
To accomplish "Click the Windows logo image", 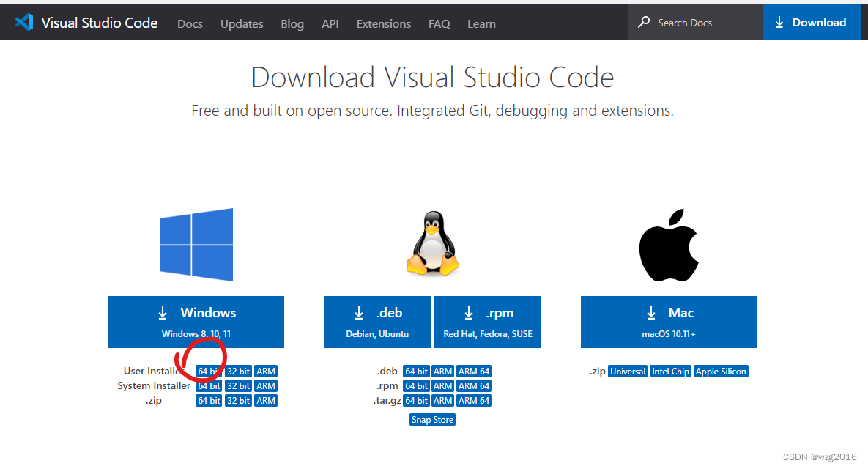I will [x=196, y=243].
